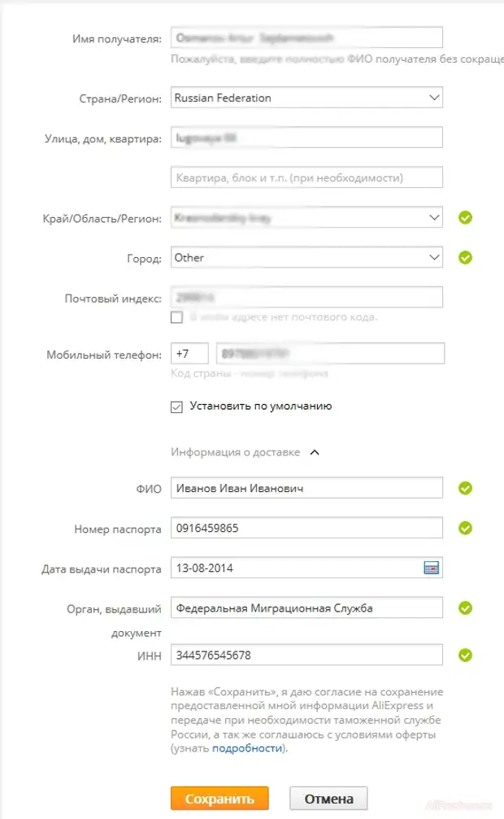The height and width of the screenshot is (819, 504).
Task: Click the ИНН input field
Action: click(x=306, y=655)
